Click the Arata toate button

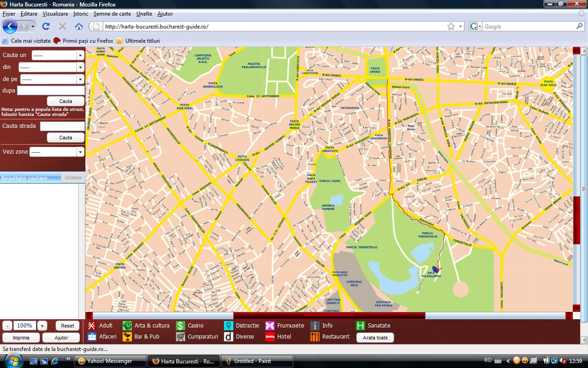coord(375,338)
